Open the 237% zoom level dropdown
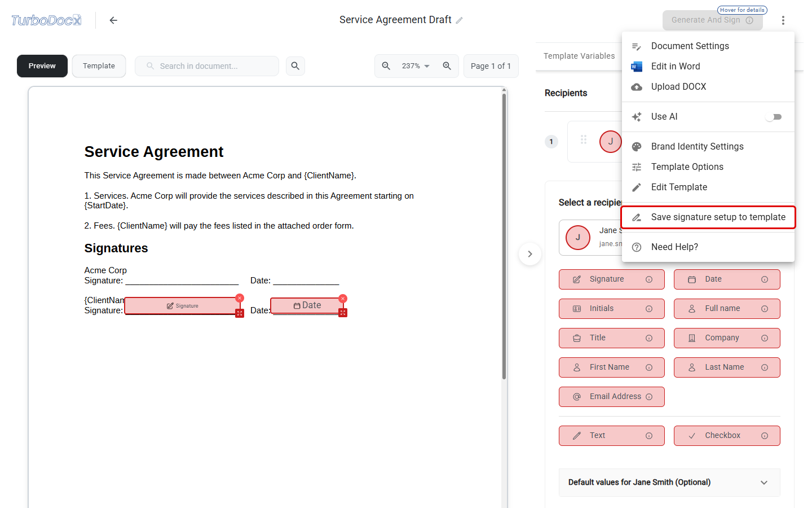 416,66
